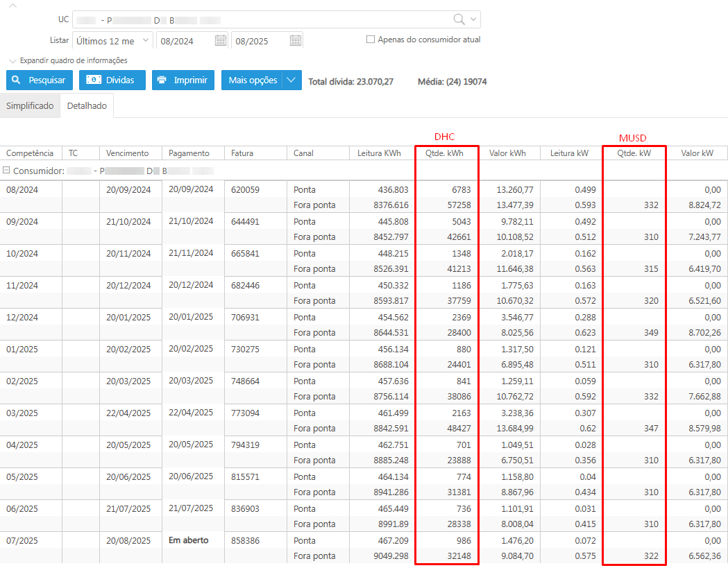Screen dimensions: 728x568
Task: Click the Pesquisar search button
Action: (39, 80)
